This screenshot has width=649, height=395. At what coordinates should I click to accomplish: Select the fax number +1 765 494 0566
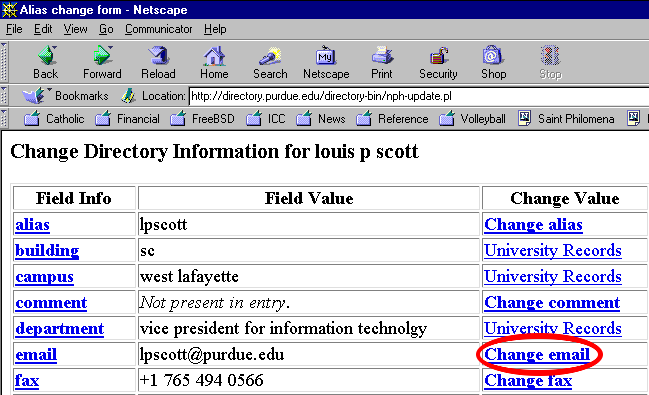(x=202, y=381)
